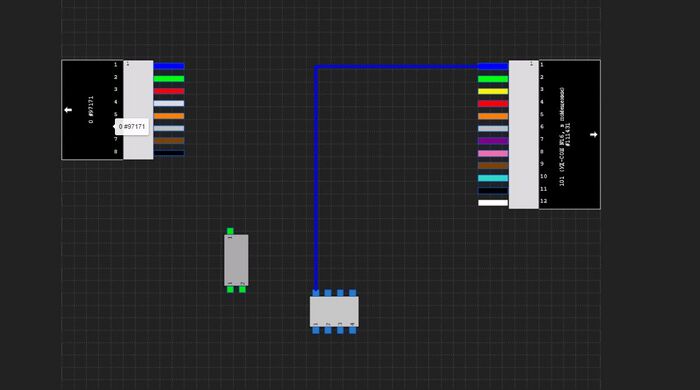
Task: Click fiber number 12 label on right cable
Action: click(x=543, y=201)
